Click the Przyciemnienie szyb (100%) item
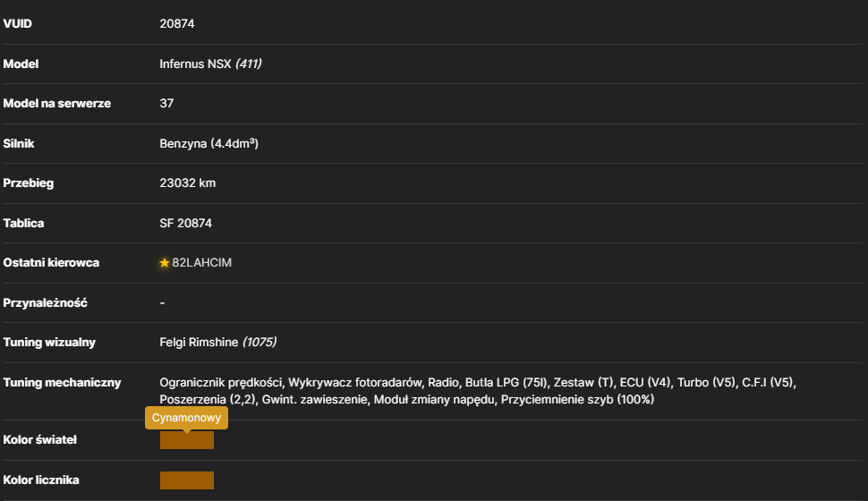 (577, 399)
